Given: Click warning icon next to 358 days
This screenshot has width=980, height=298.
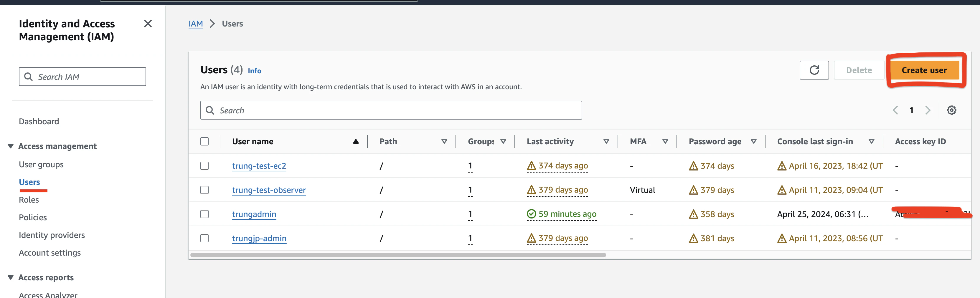Looking at the screenshot, I should click(694, 214).
